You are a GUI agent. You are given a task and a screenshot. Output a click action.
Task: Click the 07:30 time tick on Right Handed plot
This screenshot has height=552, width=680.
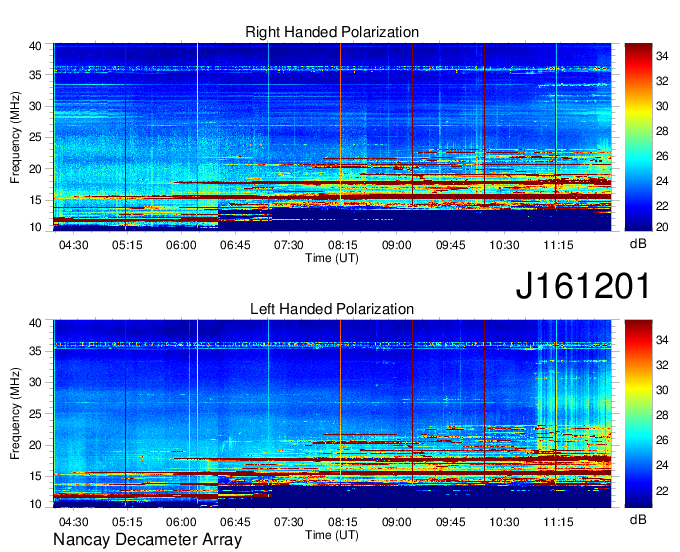tap(288, 245)
